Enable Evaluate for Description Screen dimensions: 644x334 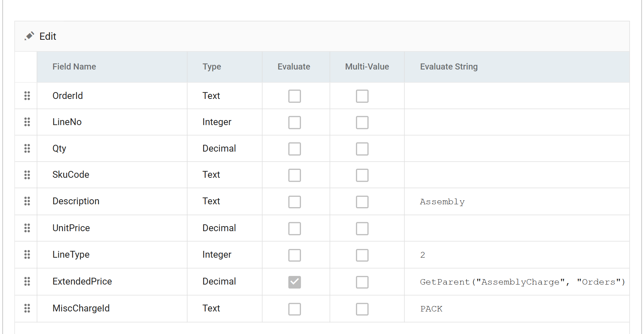coord(294,202)
